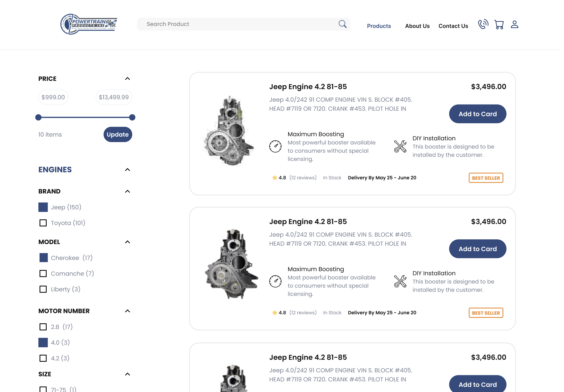Click 'Maximum Boosting' heading in first card
This screenshot has width=564, height=392.
(316, 134)
